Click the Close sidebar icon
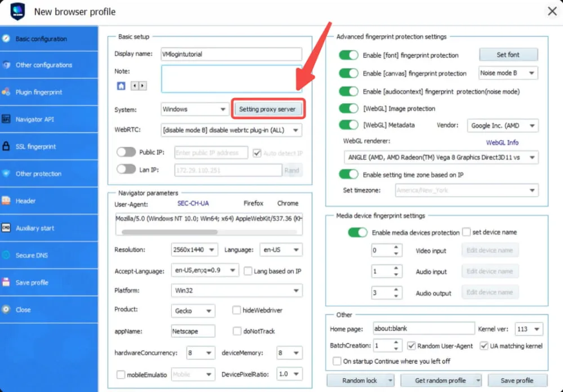 click(x=6, y=309)
